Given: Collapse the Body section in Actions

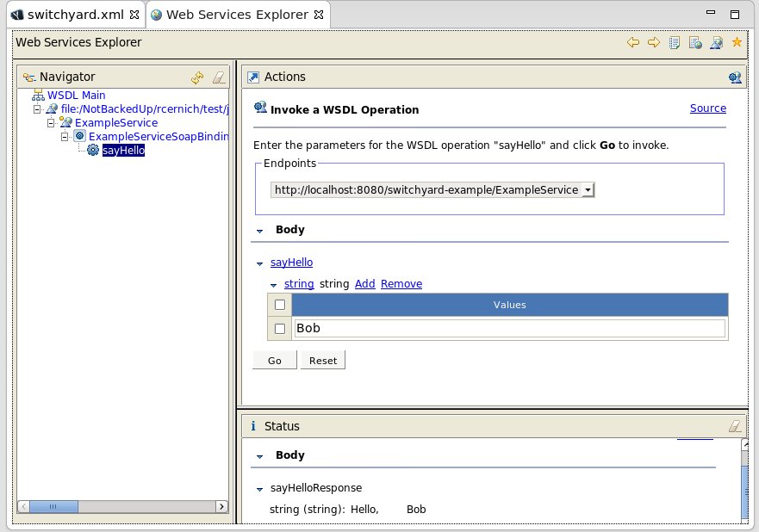Looking at the screenshot, I should 260,231.
